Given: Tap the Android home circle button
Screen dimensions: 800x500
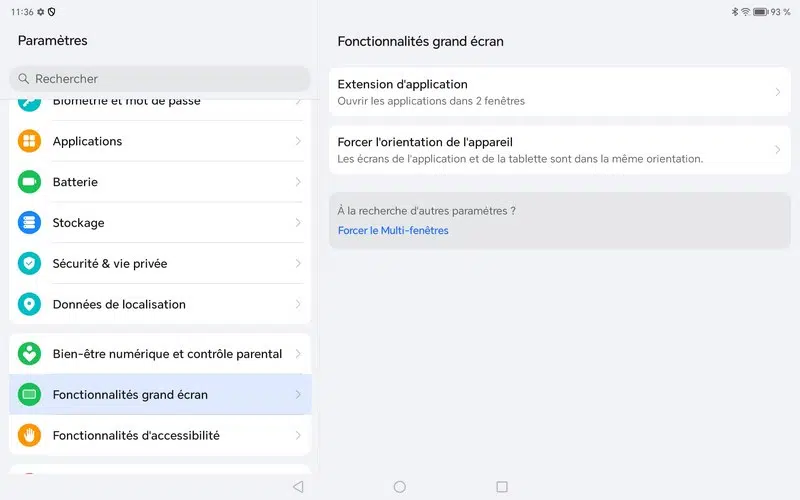Looking at the screenshot, I should 400,487.
